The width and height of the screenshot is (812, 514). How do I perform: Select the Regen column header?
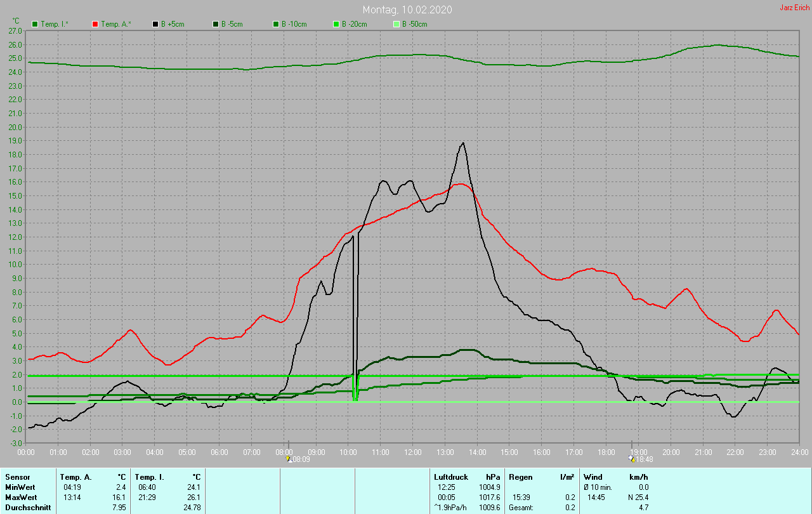520,477
